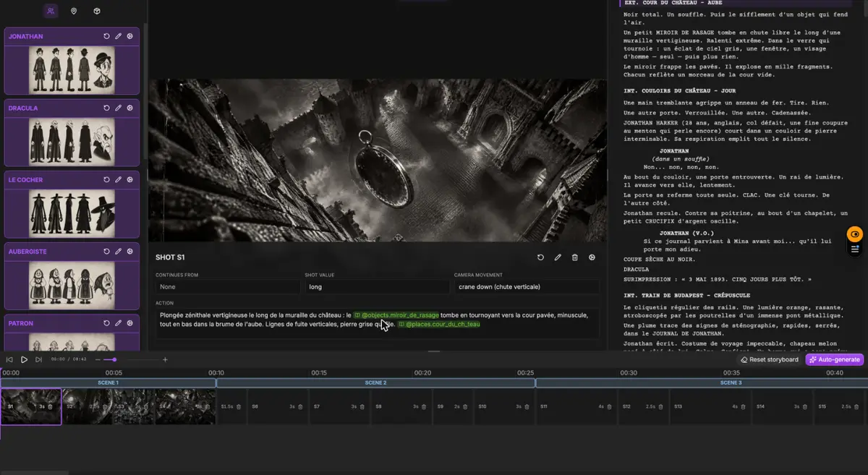Screen dimensions: 868x475
Task: Click the @places.cour_du_ch_teau tag
Action: 438,325
